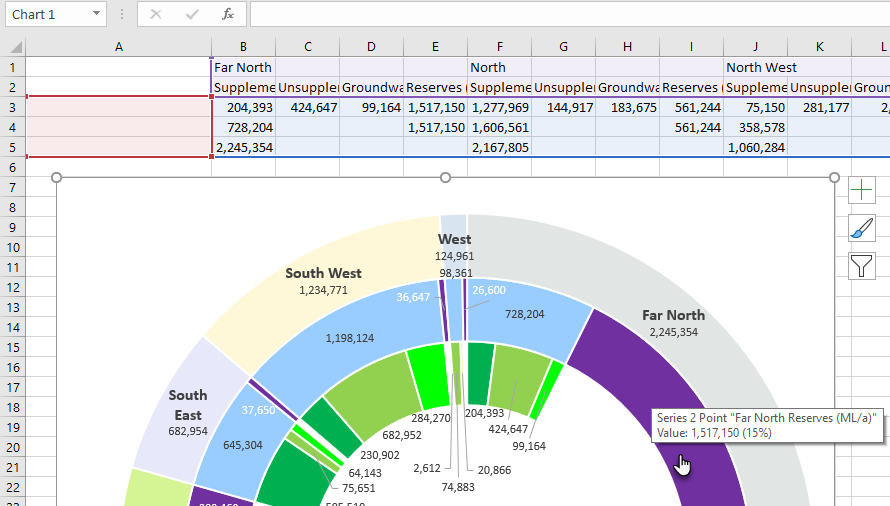Screen dimensions: 890x506
Task: Click cell with value 281,177
Action: tap(820, 107)
